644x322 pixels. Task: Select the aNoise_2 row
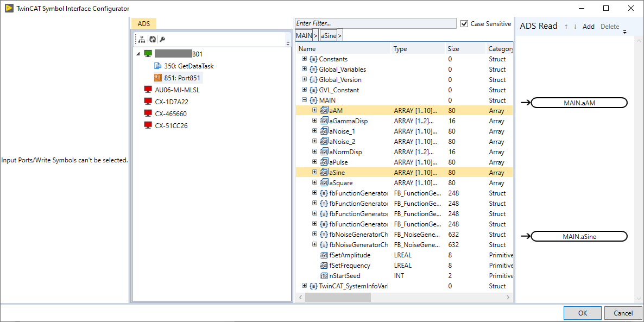pos(404,141)
